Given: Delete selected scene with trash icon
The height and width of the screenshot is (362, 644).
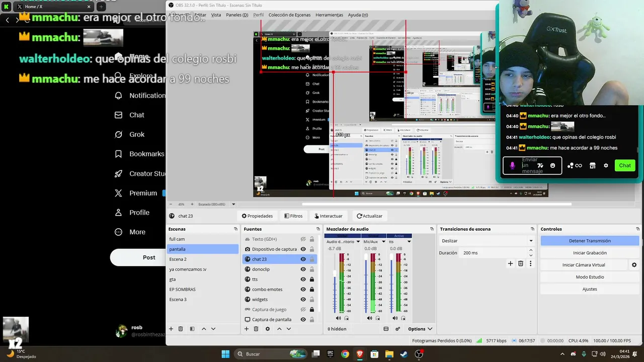Looking at the screenshot, I should 181,329.
